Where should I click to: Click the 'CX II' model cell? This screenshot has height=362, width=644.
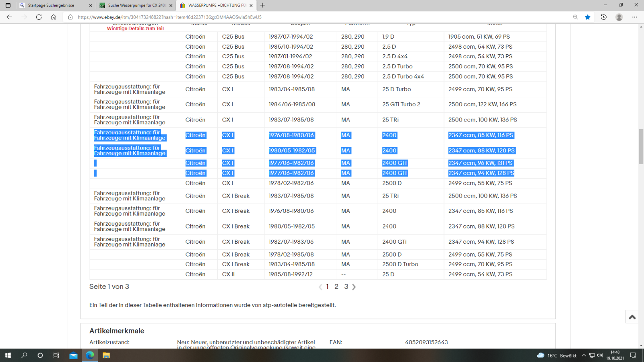click(228, 274)
